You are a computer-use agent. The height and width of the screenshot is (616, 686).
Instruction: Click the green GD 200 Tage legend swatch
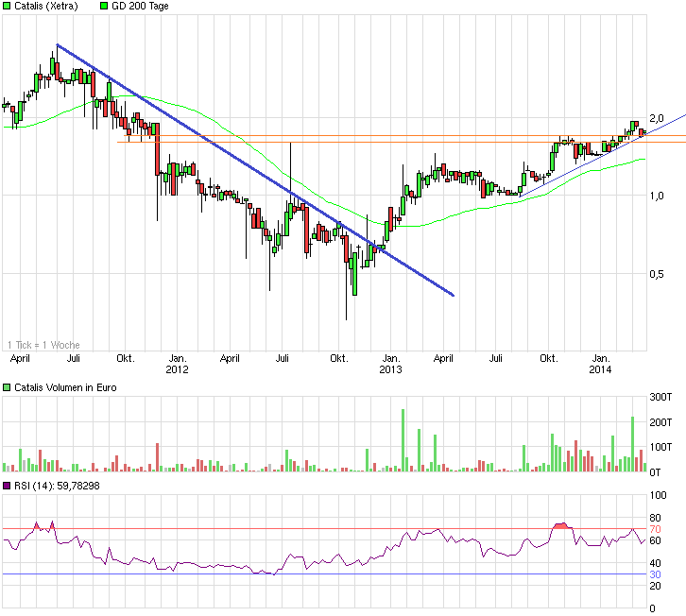[x=104, y=6]
